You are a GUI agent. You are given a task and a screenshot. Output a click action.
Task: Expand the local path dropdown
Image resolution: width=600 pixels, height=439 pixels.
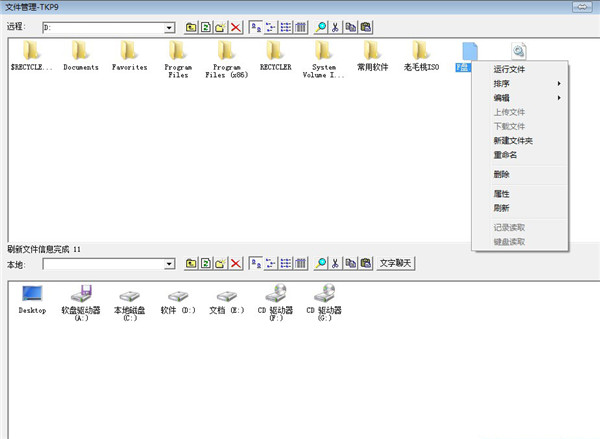(x=169, y=264)
